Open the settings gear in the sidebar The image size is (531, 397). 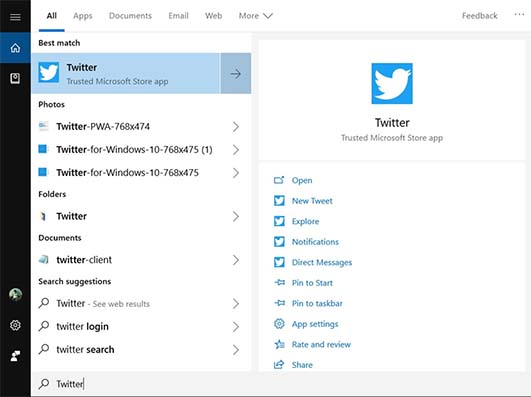[x=15, y=325]
